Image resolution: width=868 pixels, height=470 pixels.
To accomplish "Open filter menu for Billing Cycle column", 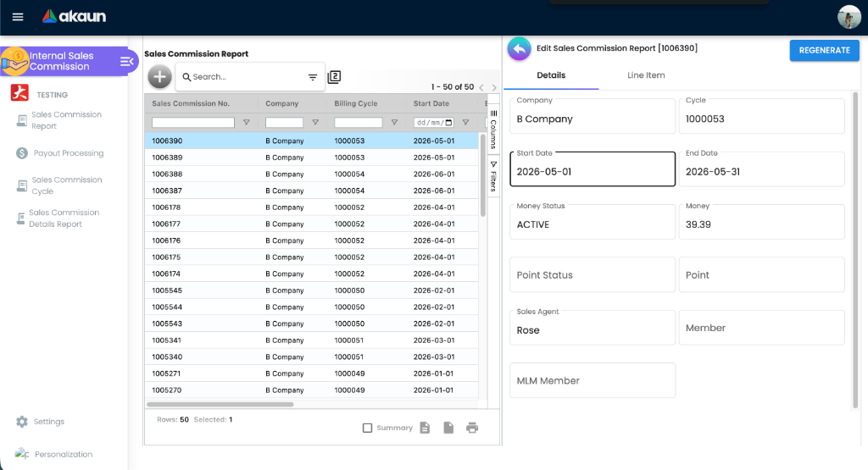I will [394, 122].
